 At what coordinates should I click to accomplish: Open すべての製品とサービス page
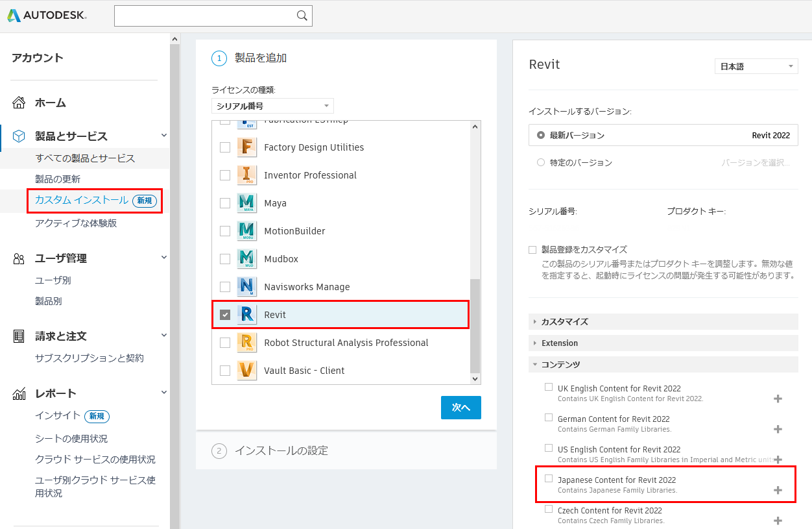pyautogui.click(x=85, y=158)
